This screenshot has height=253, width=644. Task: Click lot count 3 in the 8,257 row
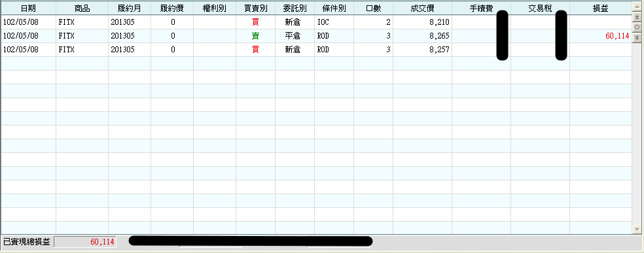coord(388,50)
